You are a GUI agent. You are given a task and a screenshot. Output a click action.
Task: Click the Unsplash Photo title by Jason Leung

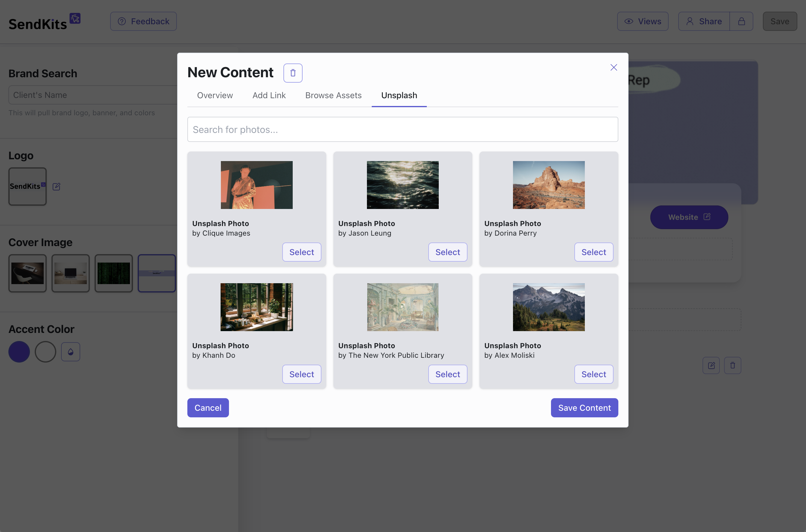point(367,224)
